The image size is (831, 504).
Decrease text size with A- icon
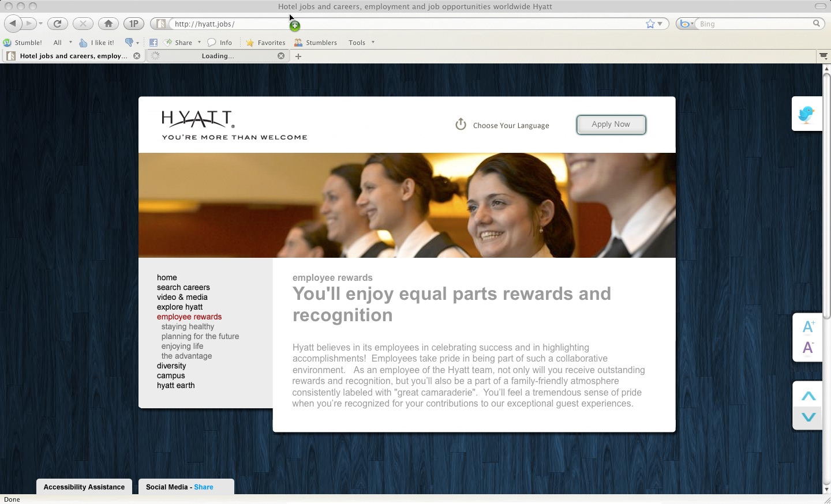click(808, 348)
